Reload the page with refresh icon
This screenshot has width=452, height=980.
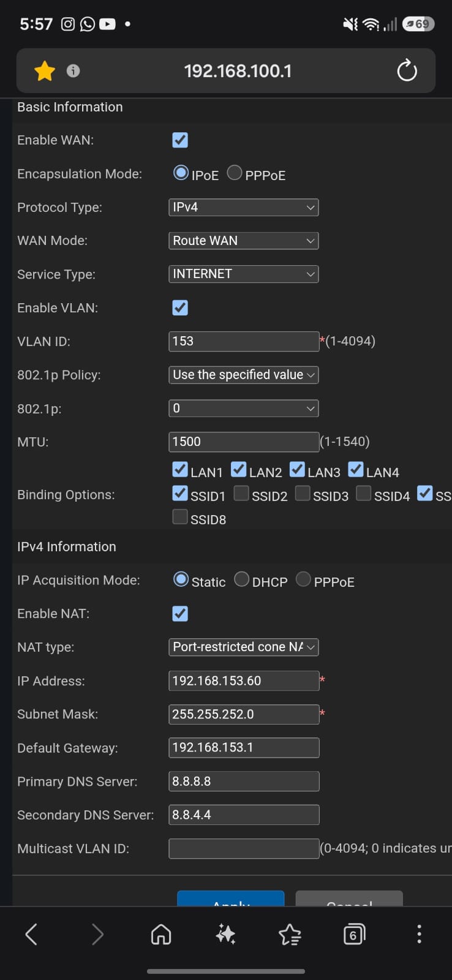pyautogui.click(x=407, y=71)
